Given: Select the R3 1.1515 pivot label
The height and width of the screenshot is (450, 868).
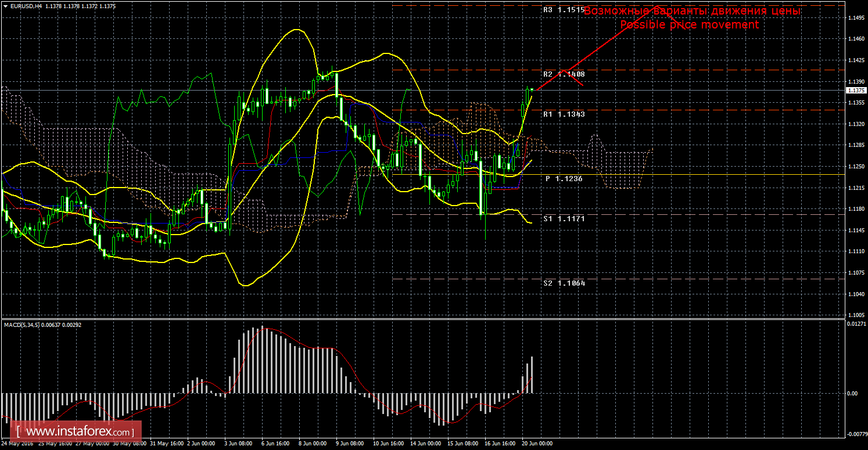Looking at the screenshot, I should pyautogui.click(x=564, y=10).
